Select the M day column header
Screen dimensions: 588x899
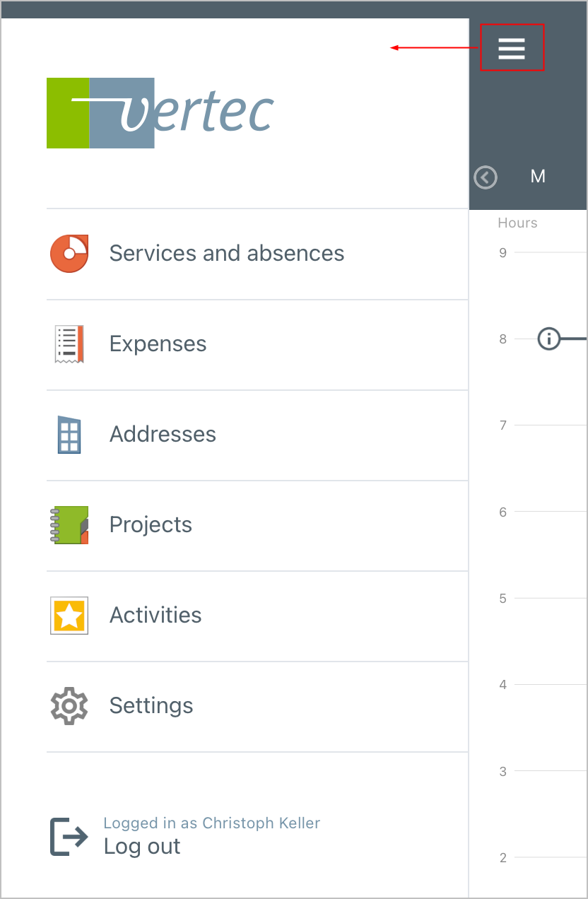pos(538,177)
